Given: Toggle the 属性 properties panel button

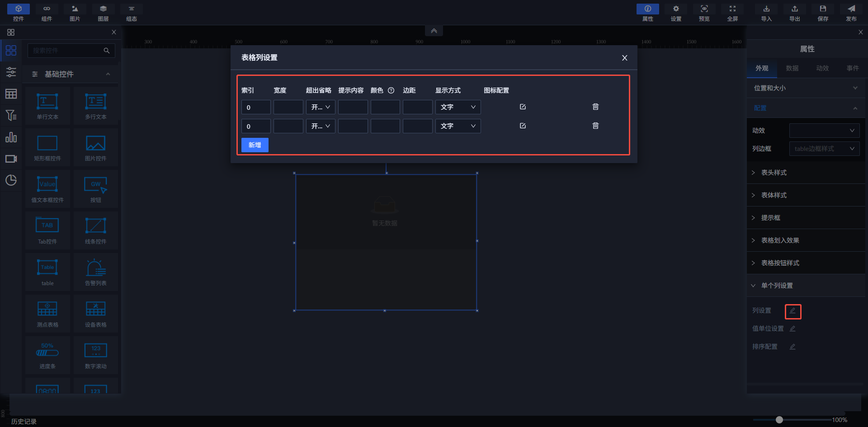Looking at the screenshot, I should click(x=648, y=13).
